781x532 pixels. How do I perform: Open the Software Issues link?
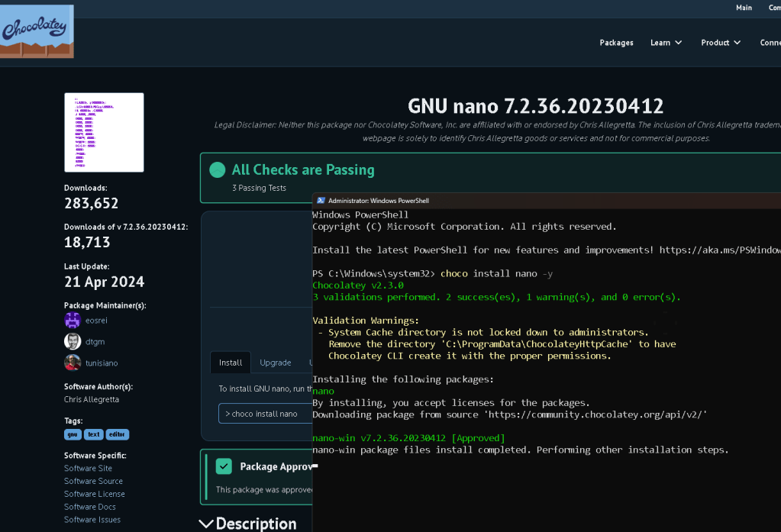[x=92, y=520]
